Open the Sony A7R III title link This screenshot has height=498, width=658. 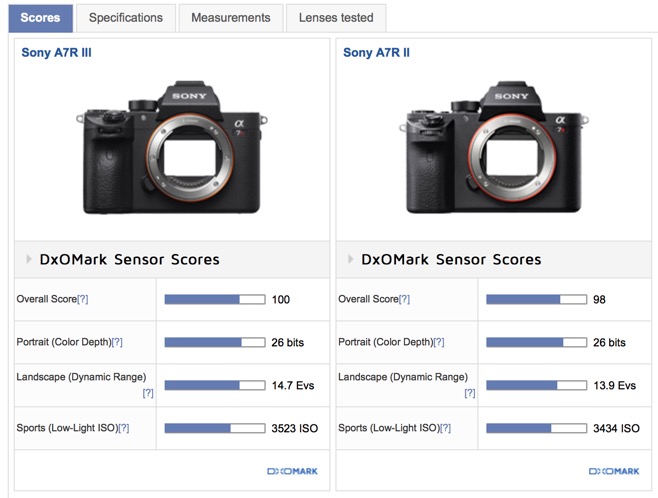[x=56, y=52]
